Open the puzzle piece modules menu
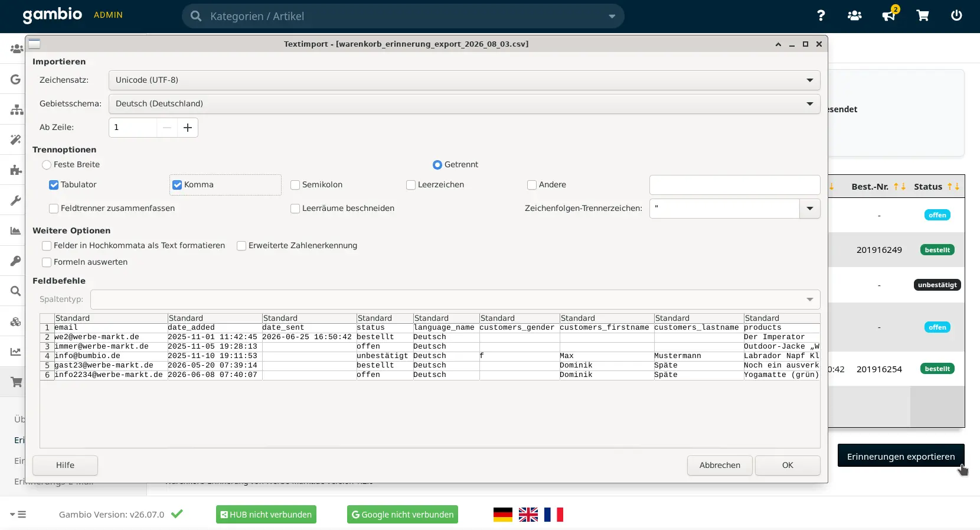 click(x=16, y=170)
